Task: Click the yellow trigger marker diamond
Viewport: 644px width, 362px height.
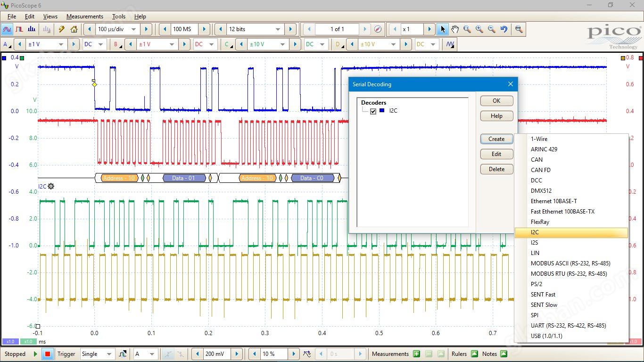Action: [x=94, y=84]
